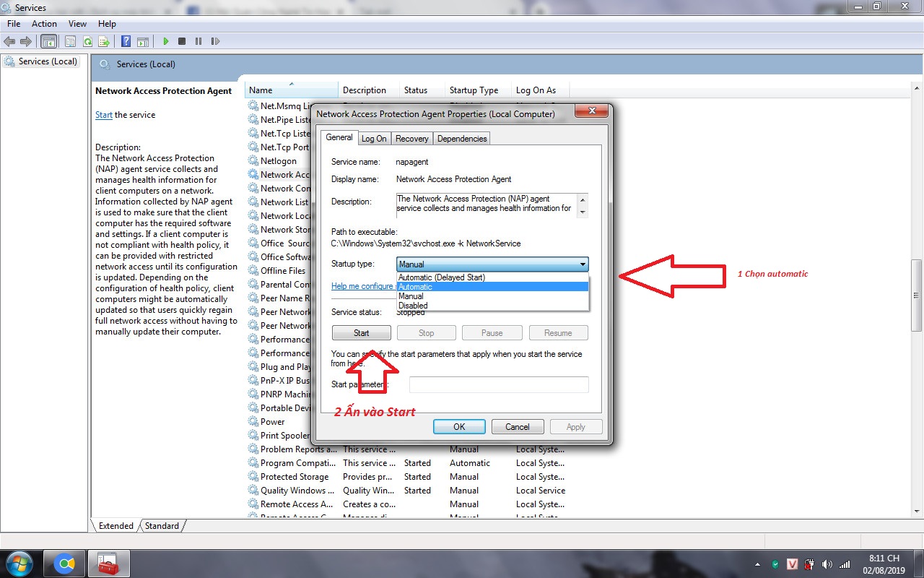Switch to the Dependencies tab
Screen dimensions: 924x578
click(462, 139)
